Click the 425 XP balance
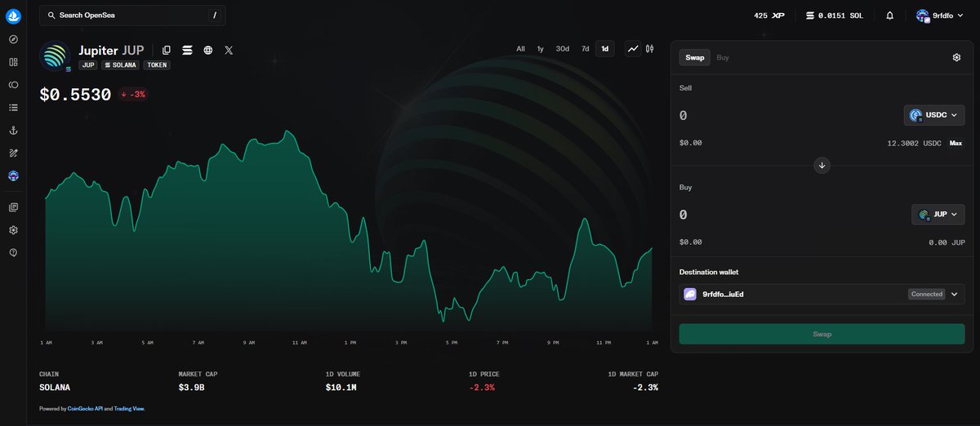 pos(769,16)
